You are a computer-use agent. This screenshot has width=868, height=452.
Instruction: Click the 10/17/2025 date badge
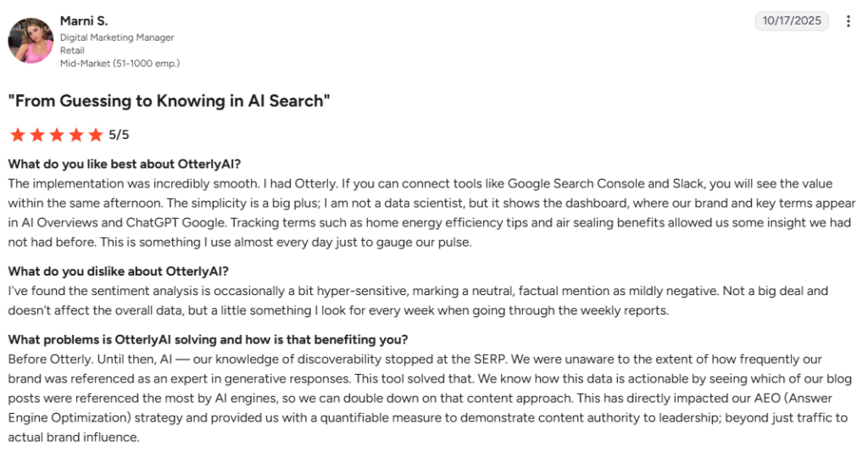[792, 21]
